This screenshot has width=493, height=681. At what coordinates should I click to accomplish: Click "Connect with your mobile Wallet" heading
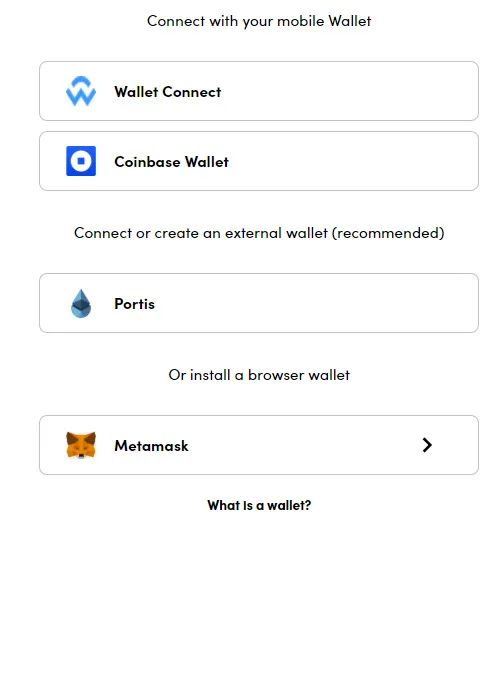point(259,21)
